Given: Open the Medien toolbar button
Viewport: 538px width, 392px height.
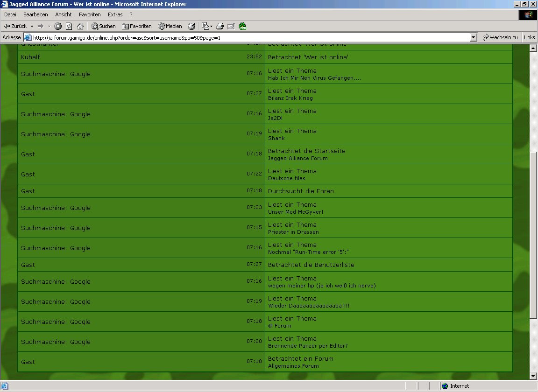Looking at the screenshot, I should pos(170,27).
